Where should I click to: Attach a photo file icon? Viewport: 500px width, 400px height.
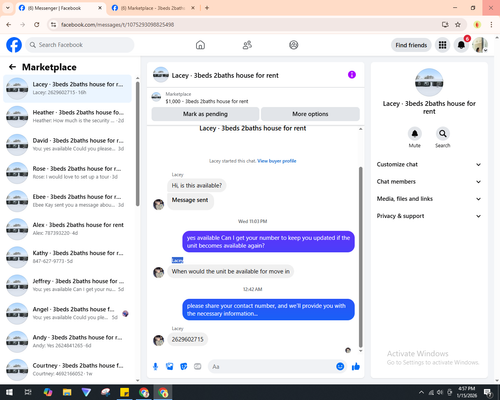tap(170, 367)
